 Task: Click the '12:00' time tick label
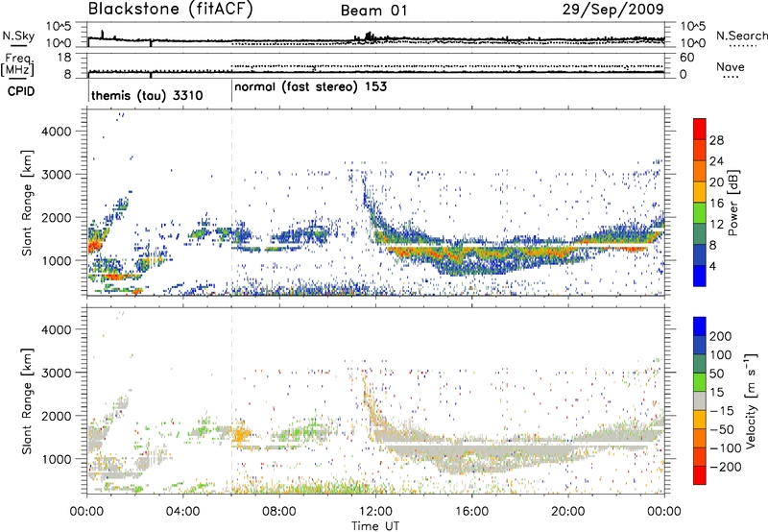click(x=375, y=512)
